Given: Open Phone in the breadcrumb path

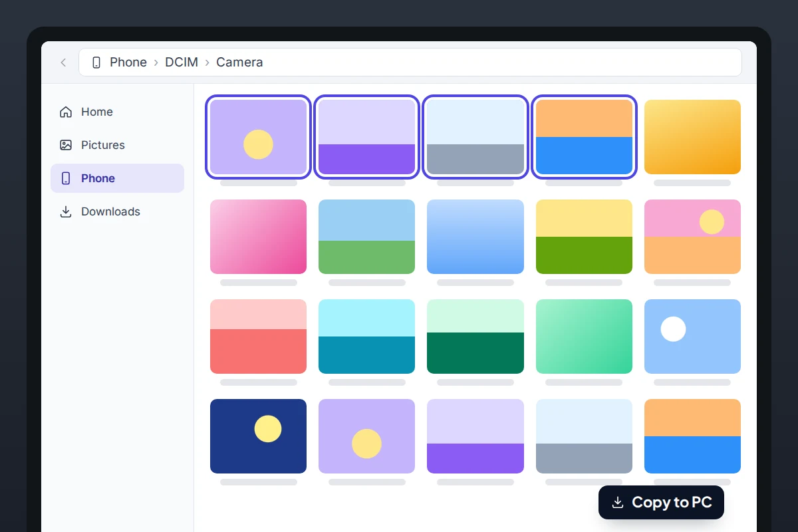Looking at the screenshot, I should tap(128, 63).
